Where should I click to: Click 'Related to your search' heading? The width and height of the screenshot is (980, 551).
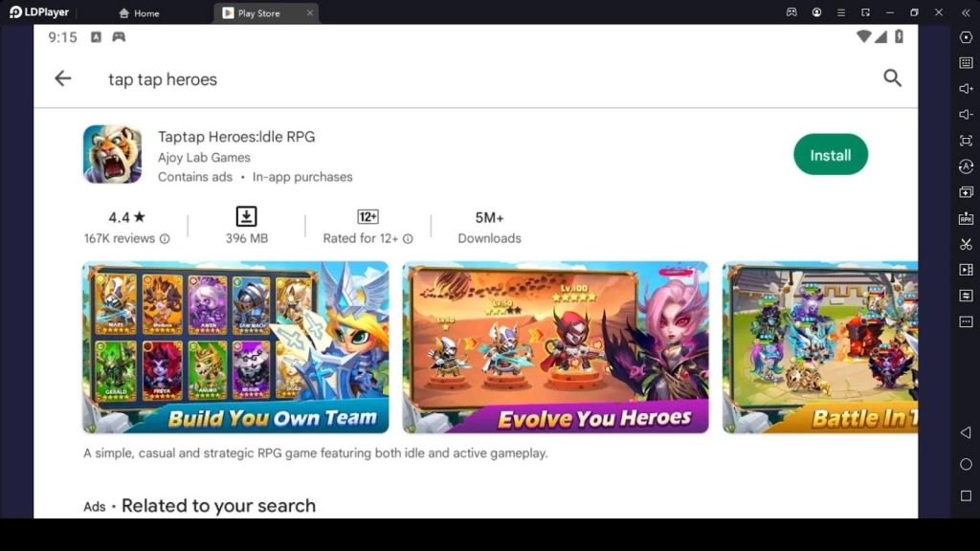pos(218,505)
